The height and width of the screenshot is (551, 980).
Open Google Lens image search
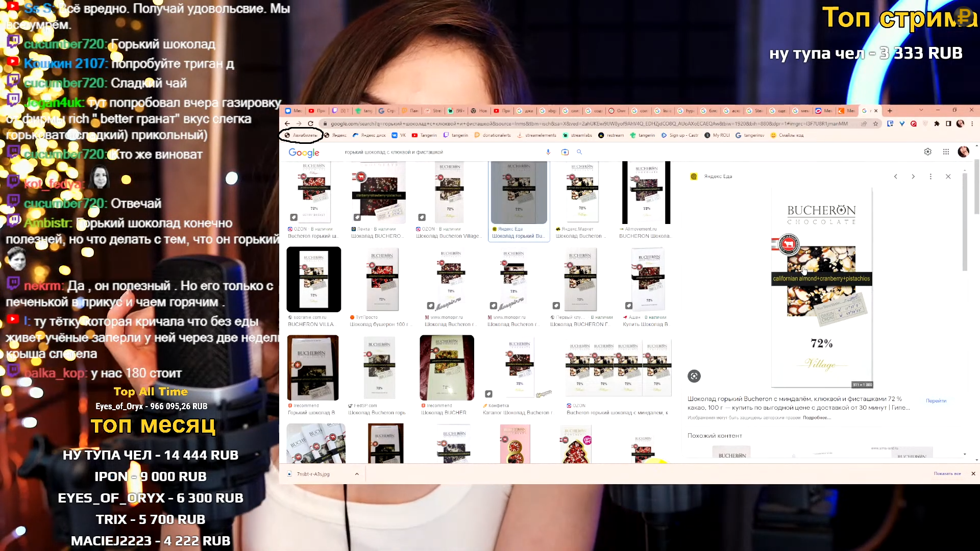pyautogui.click(x=565, y=152)
